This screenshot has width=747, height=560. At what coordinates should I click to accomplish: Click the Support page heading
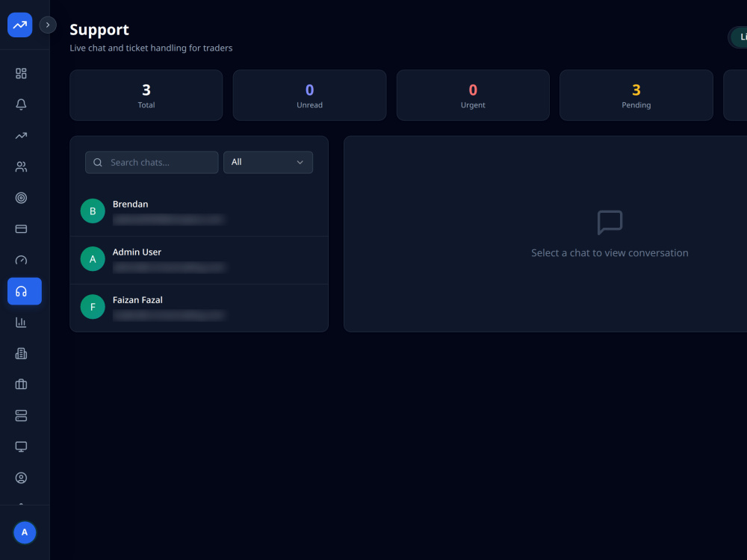pos(99,30)
